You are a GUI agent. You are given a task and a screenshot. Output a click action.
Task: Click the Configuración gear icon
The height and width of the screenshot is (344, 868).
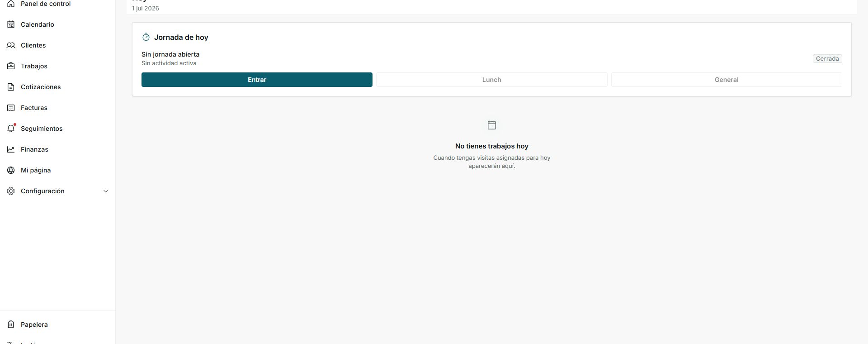click(11, 191)
